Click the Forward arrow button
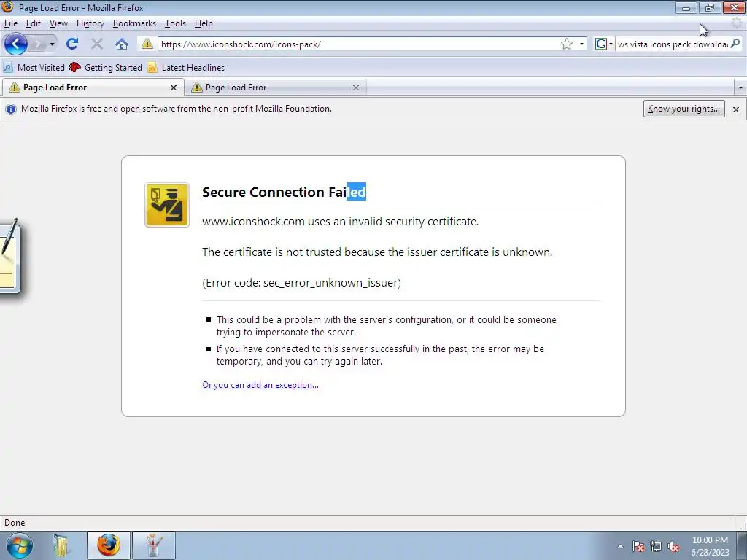This screenshot has height=560, width=747. [38, 44]
